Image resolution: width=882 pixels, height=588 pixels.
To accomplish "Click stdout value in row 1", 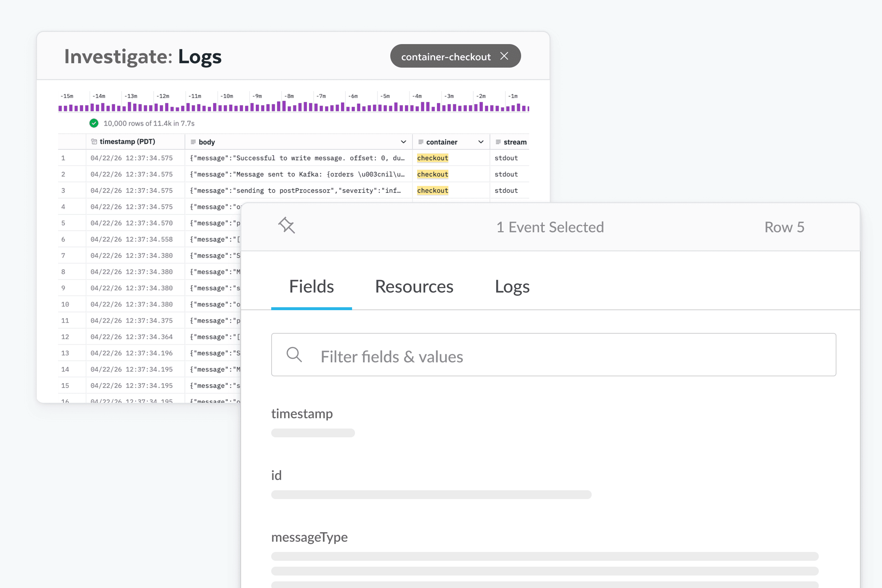I will (506, 158).
